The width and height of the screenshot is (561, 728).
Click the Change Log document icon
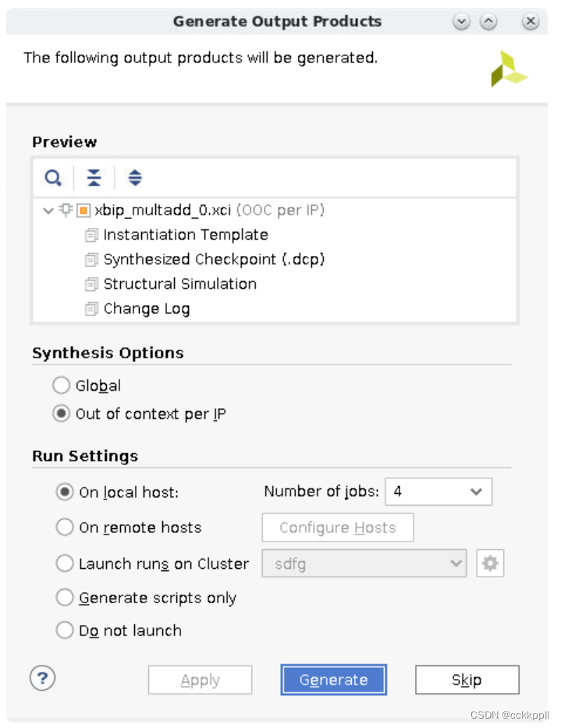point(92,309)
